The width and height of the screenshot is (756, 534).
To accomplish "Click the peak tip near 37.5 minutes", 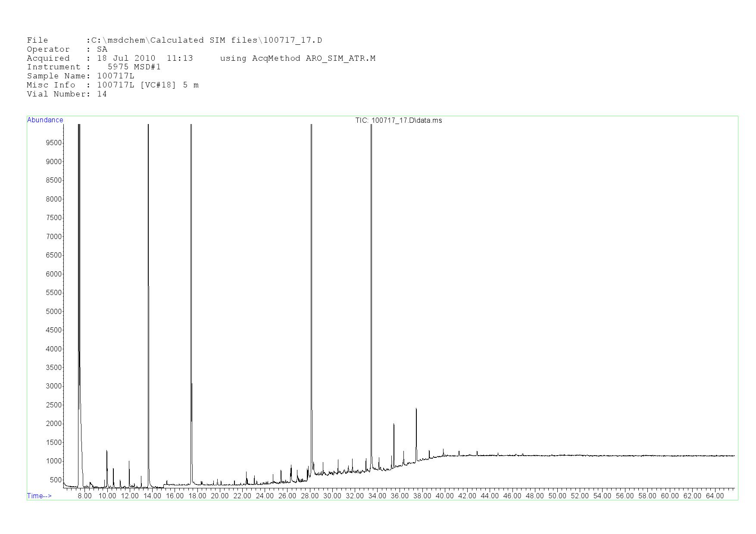I will tap(416, 409).
